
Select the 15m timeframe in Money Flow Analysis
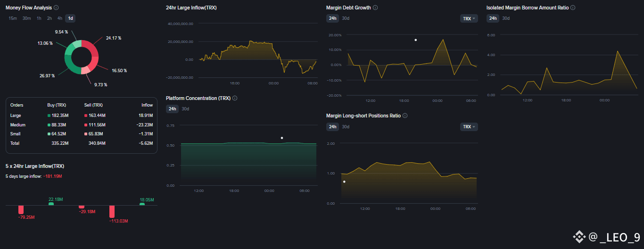click(13, 18)
